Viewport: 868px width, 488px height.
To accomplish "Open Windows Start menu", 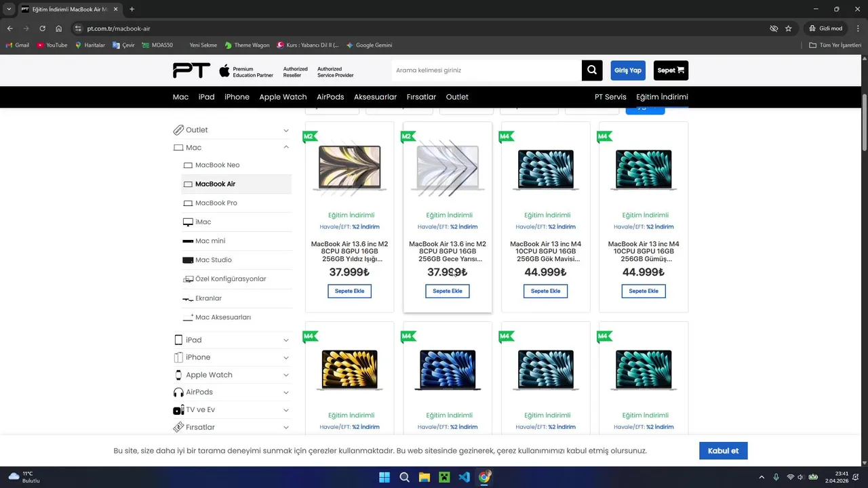I will pyautogui.click(x=384, y=477).
